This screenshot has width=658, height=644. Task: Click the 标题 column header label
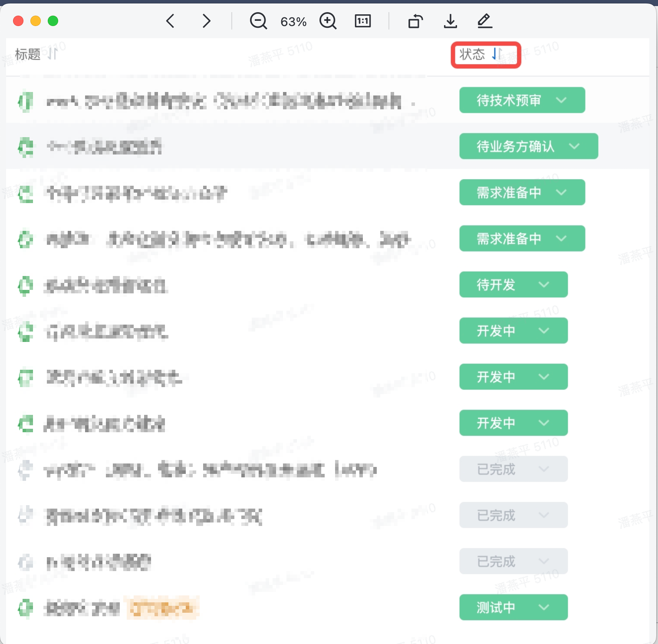pos(28,54)
